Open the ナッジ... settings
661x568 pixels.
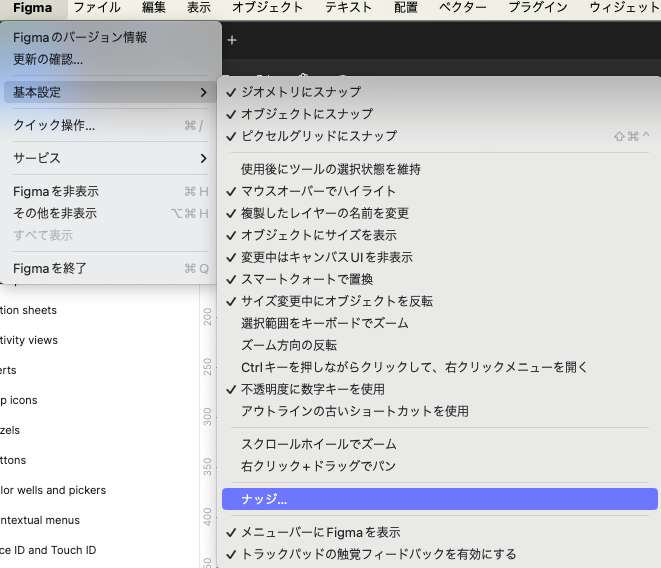[x=440, y=499]
